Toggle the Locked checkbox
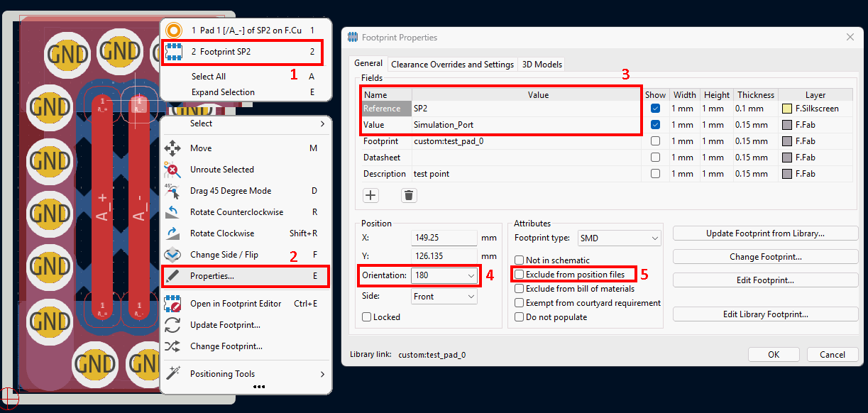The image size is (868, 413). [x=367, y=317]
